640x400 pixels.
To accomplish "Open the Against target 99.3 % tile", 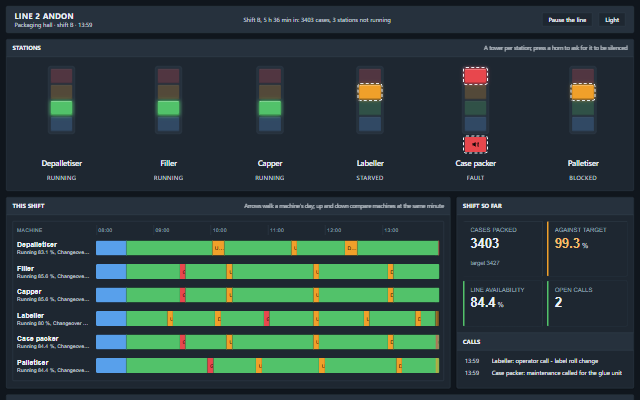I will point(587,249).
